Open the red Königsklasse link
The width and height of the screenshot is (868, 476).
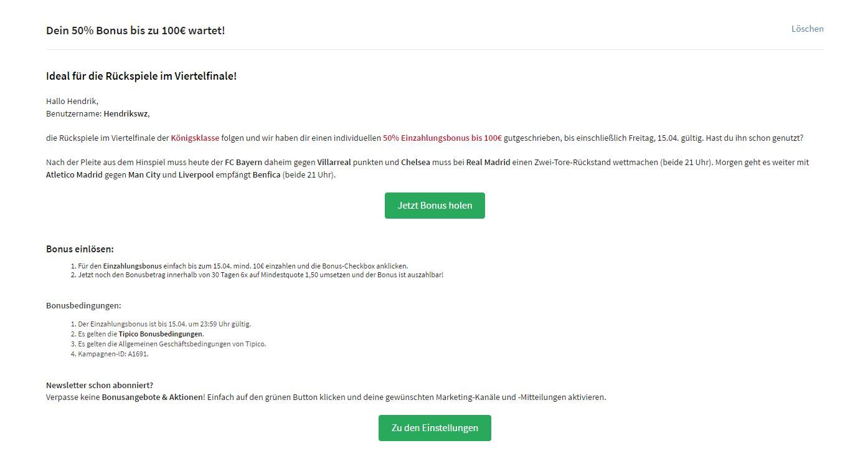point(195,138)
